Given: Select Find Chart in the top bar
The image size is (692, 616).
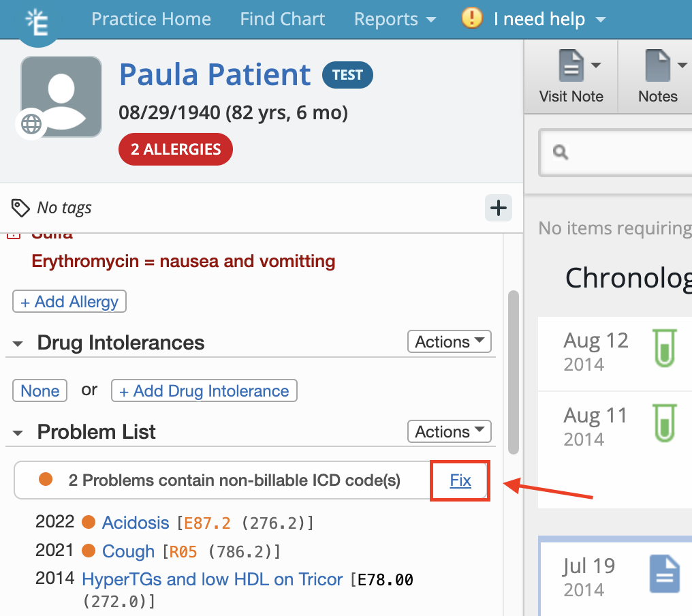Looking at the screenshot, I should [x=283, y=19].
